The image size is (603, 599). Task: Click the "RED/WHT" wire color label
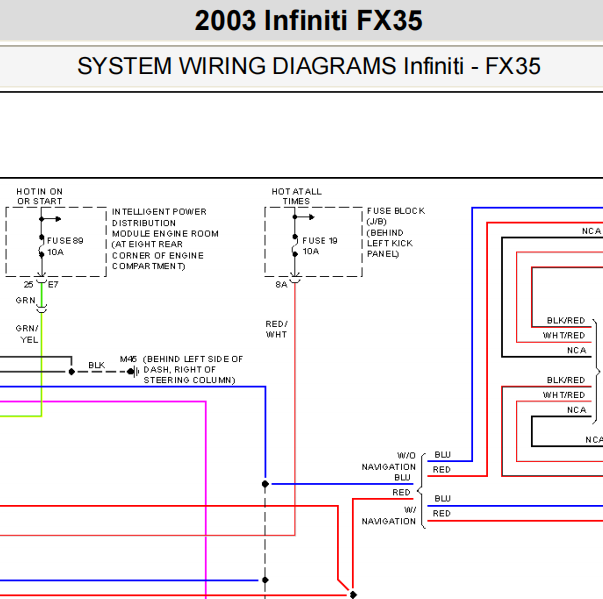pyautogui.click(x=277, y=329)
